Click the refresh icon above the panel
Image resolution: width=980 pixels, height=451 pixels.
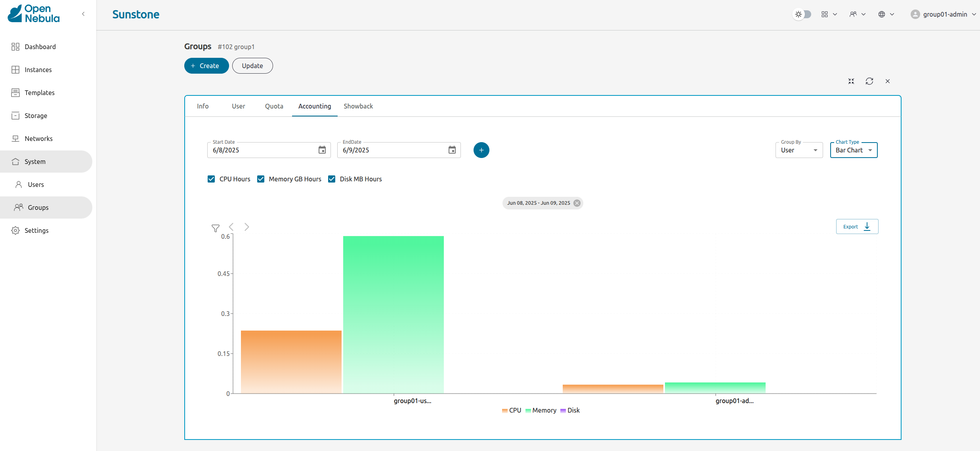869,81
